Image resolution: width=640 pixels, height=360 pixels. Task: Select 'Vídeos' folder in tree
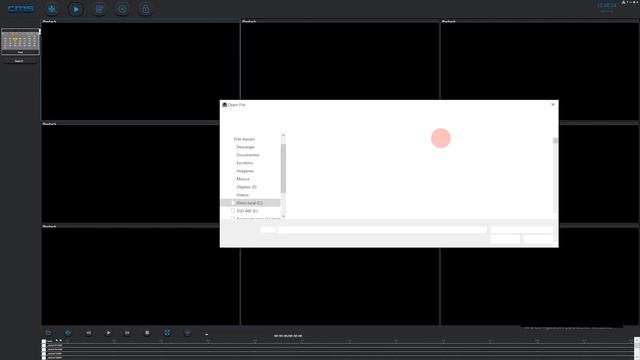[x=242, y=195]
